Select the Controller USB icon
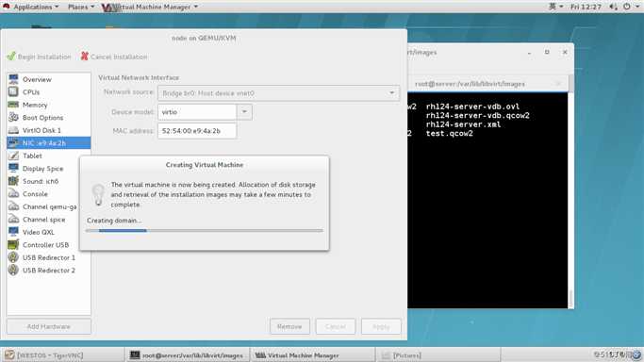This screenshot has width=644, height=362. tap(13, 244)
